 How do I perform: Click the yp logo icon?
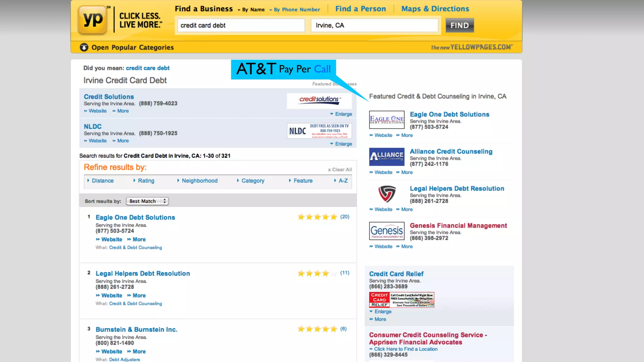coord(92,20)
